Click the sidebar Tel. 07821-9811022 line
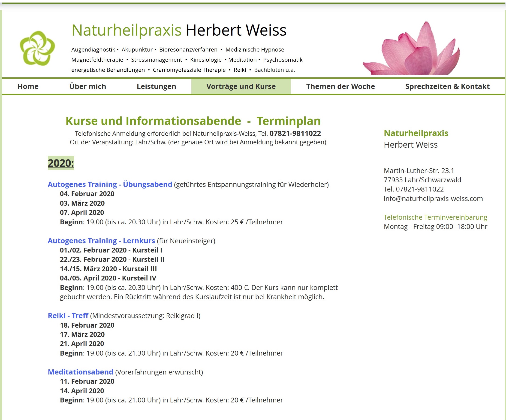The height and width of the screenshot is (420, 506). coord(413,189)
